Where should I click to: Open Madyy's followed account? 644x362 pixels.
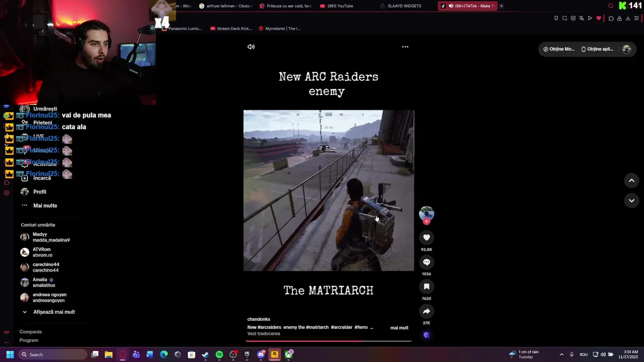tap(45, 237)
